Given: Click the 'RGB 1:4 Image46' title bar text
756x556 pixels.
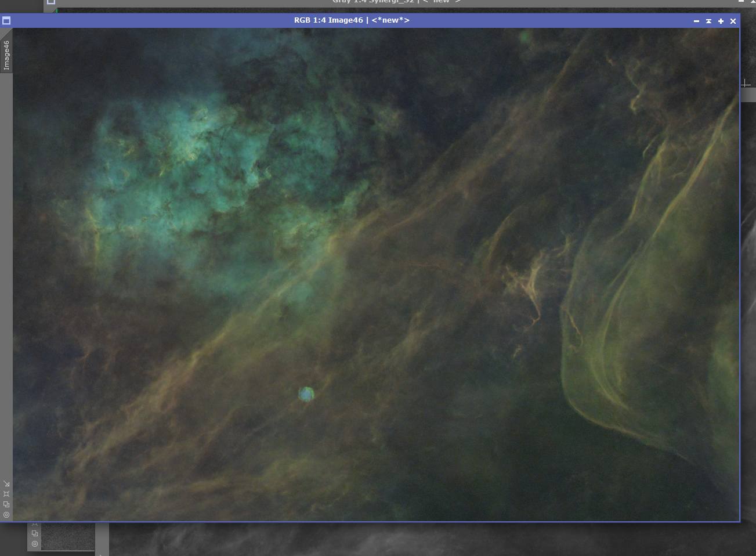Looking at the screenshot, I should (x=352, y=20).
